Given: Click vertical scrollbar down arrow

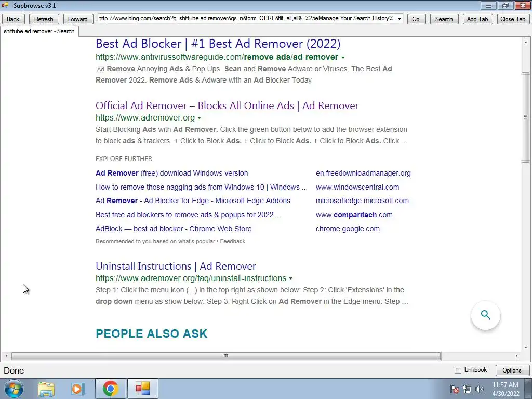Looking at the screenshot, I should (x=526, y=347).
